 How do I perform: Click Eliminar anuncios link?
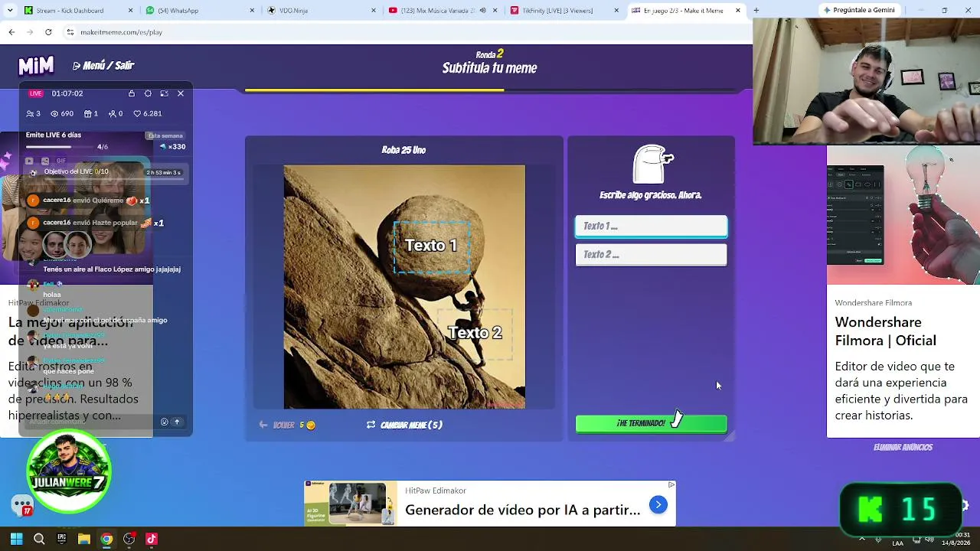pos(903,447)
